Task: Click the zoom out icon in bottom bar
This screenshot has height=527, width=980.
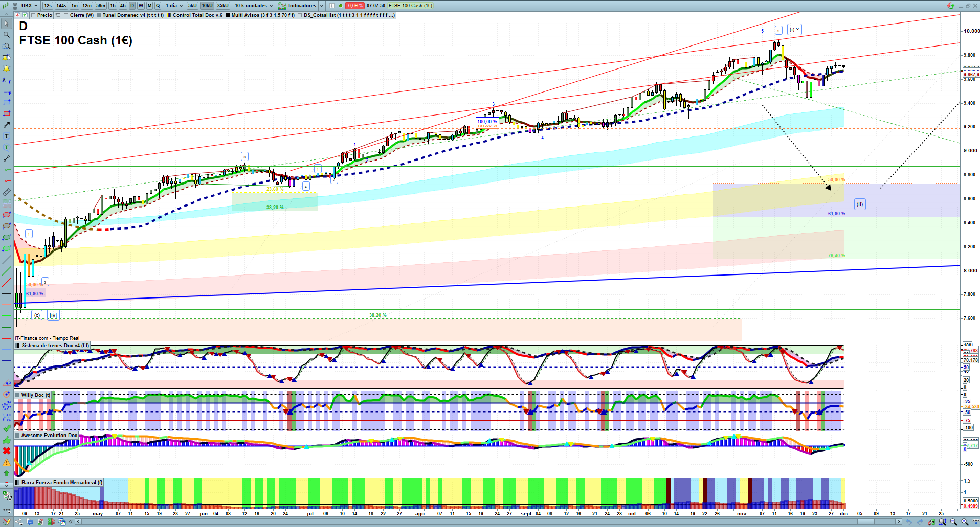Action: pos(953,522)
